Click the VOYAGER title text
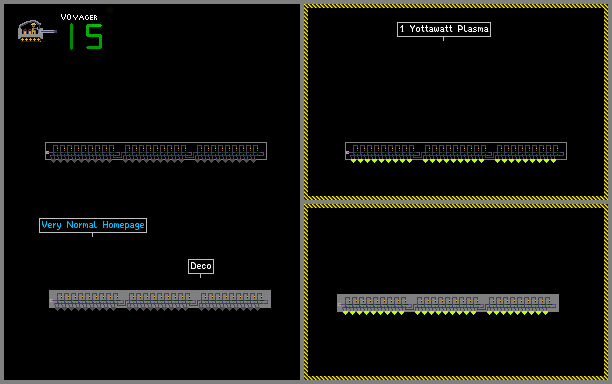612x384 pixels. [79, 17]
